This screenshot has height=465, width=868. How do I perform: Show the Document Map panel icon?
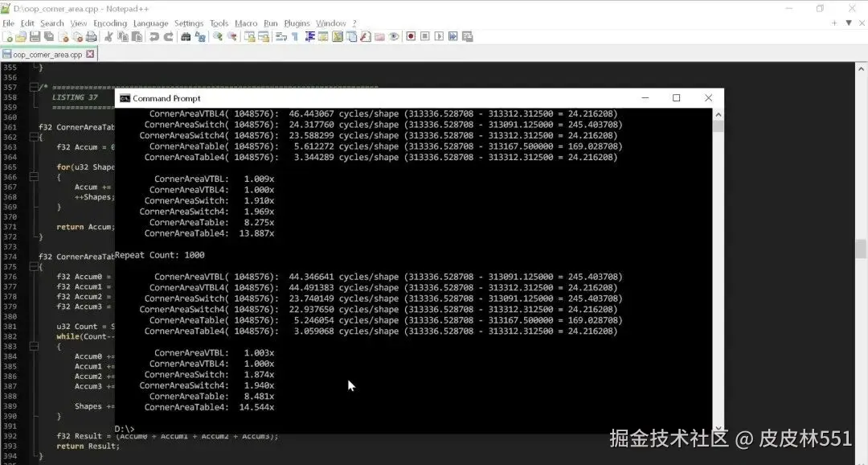[x=337, y=36]
